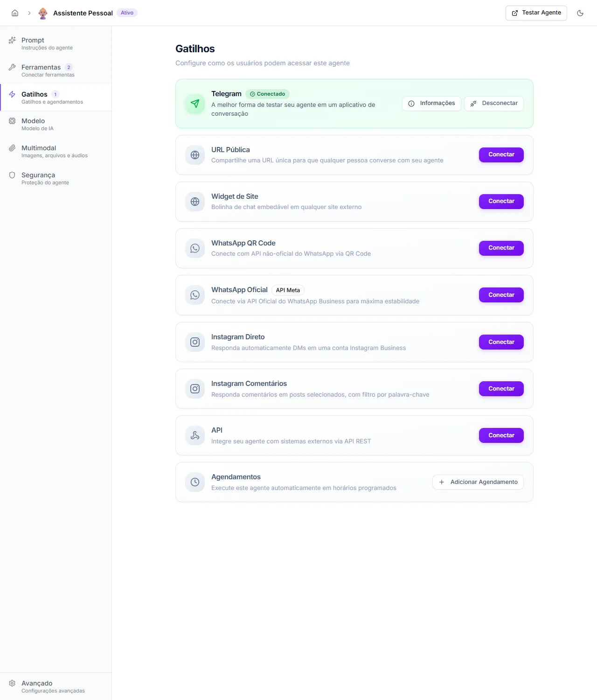Viewport: 597px width, 700px height.
Task: Click the WhatsApp Oficial title text
Action: pos(239,290)
